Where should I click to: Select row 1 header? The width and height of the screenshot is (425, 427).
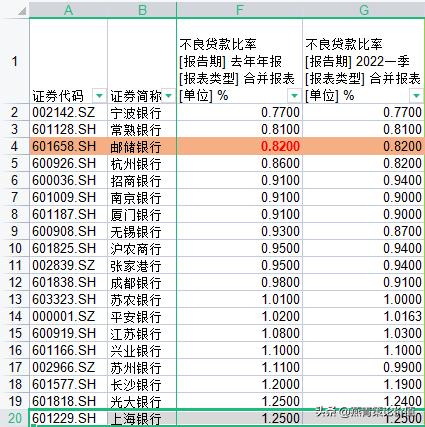coord(14,61)
